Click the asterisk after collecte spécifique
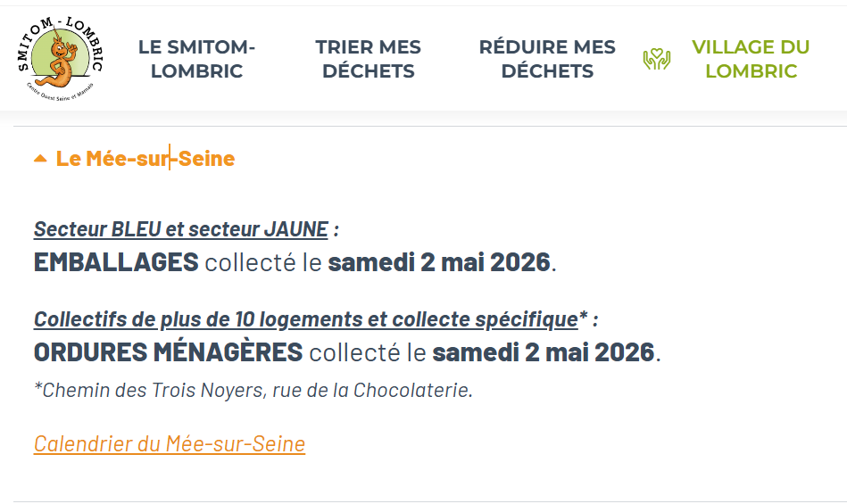Image resolution: width=847 pixels, height=504 pixels. click(x=583, y=317)
